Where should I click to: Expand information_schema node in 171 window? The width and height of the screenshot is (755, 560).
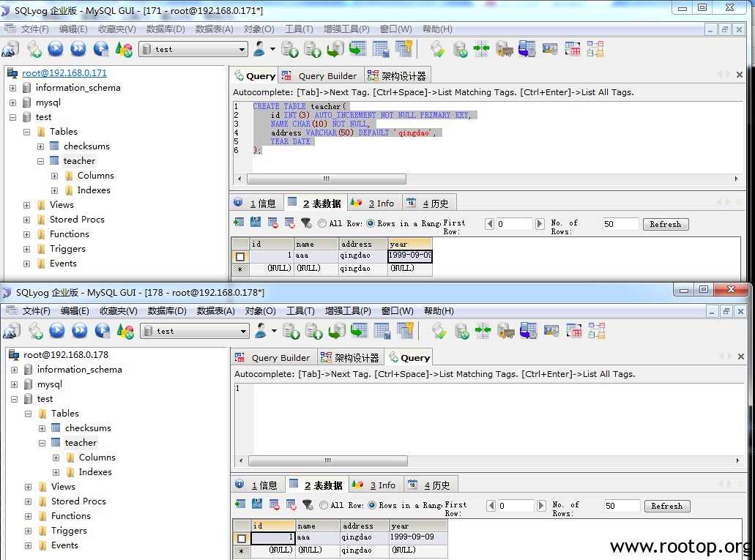(x=13, y=88)
